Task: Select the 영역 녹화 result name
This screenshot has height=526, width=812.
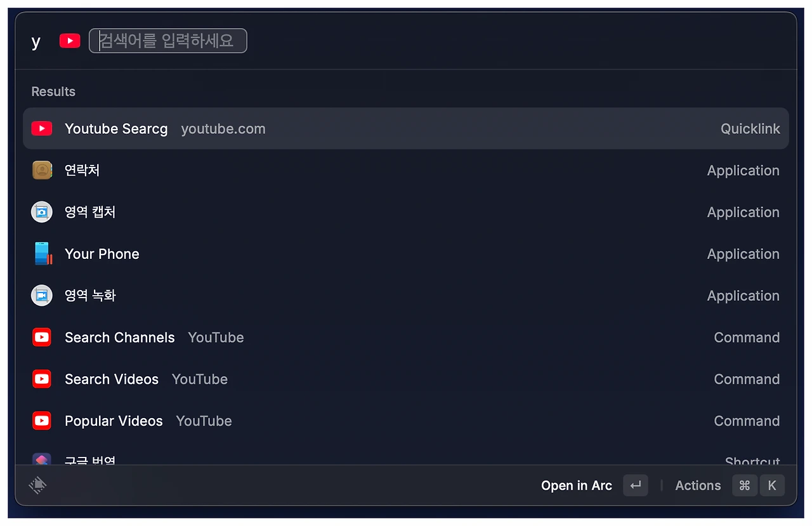Action: [90, 296]
